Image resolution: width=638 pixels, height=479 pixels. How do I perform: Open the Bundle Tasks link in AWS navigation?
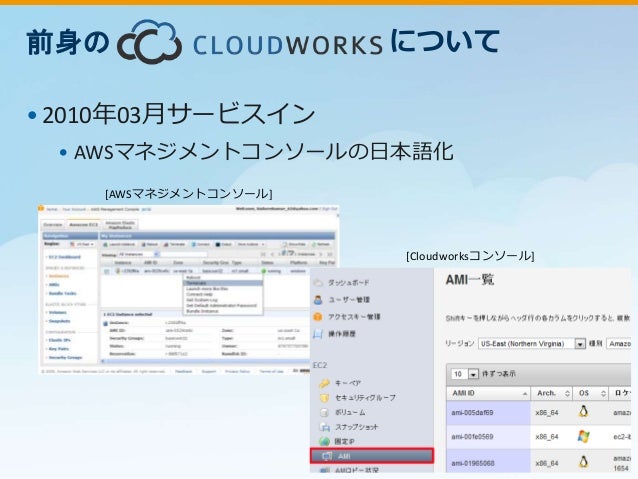62,293
